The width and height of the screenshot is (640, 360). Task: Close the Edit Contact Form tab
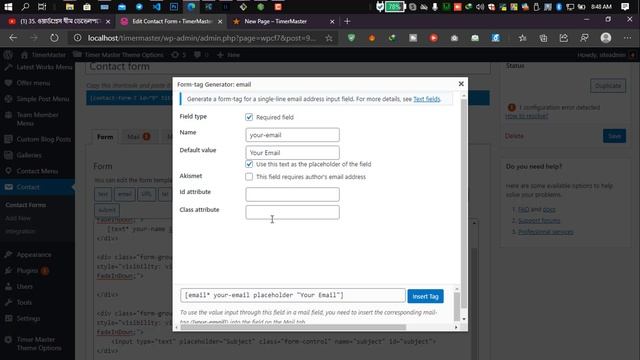tap(220, 21)
